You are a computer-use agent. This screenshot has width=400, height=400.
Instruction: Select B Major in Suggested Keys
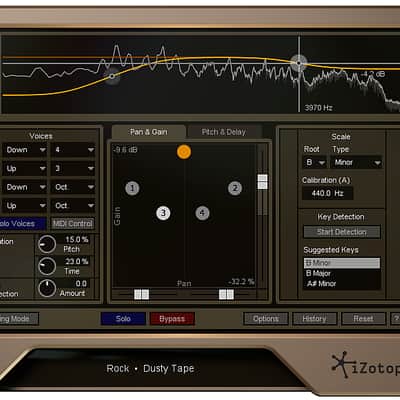point(342,273)
